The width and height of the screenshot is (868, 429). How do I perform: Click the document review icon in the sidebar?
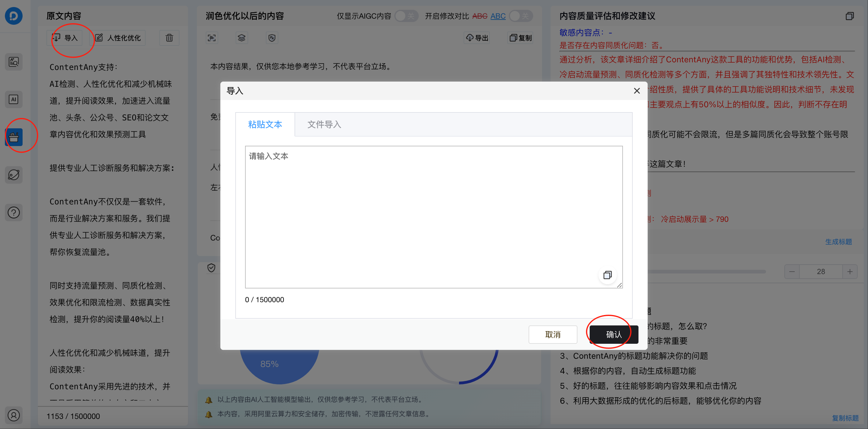14,62
